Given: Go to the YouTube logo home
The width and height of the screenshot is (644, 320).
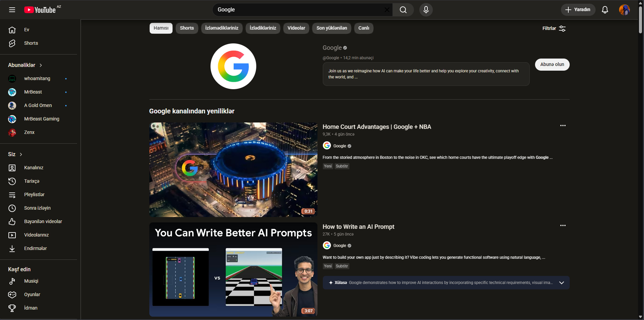Looking at the screenshot, I should point(40,10).
